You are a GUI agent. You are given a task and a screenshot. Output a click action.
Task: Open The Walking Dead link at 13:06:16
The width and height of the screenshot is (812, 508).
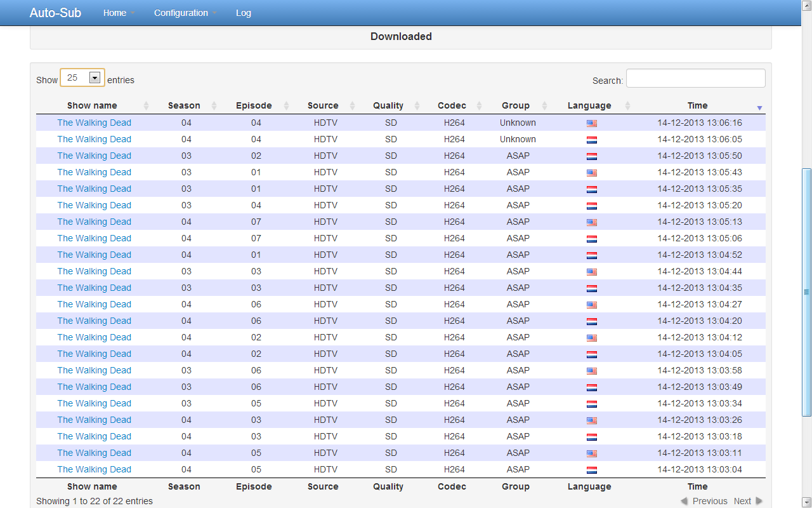(x=94, y=123)
